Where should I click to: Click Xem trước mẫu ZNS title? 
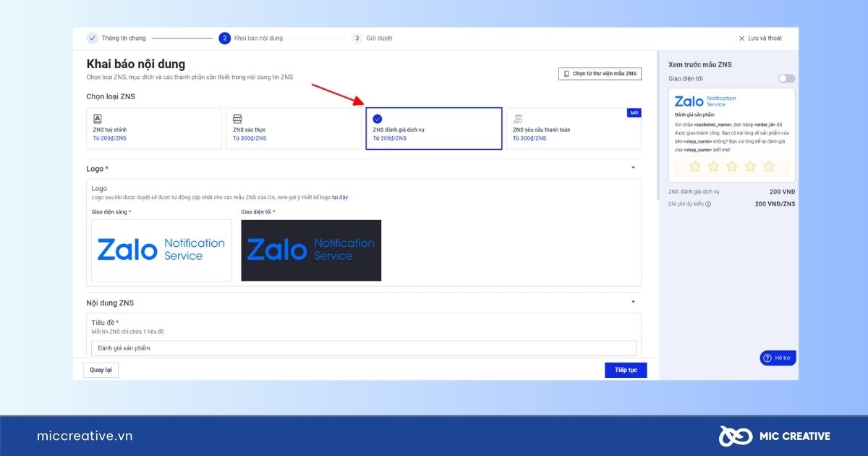point(699,64)
